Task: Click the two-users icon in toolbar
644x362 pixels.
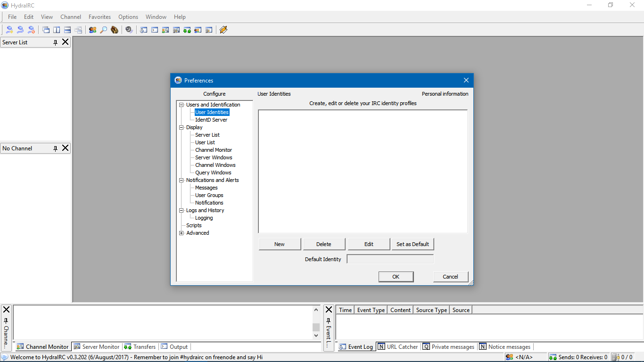Action: point(92,30)
